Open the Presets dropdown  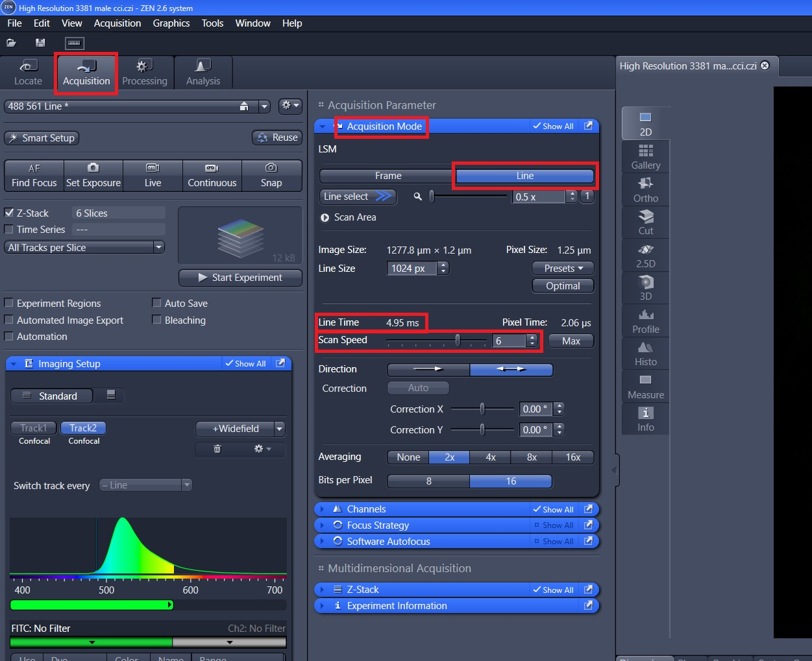563,269
